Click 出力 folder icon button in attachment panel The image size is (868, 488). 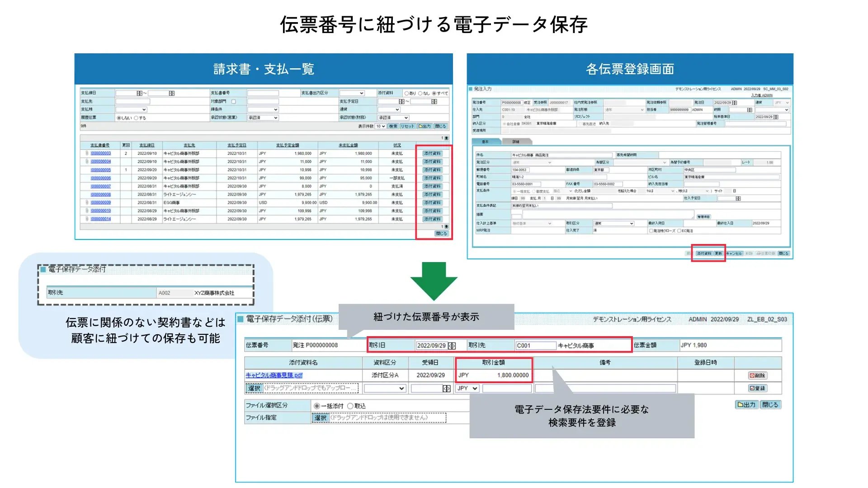click(746, 405)
